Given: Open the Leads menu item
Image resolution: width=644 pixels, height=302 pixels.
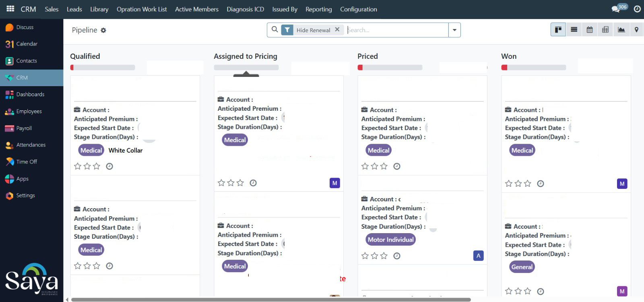Looking at the screenshot, I should pyautogui.click(x=74, y=9).
